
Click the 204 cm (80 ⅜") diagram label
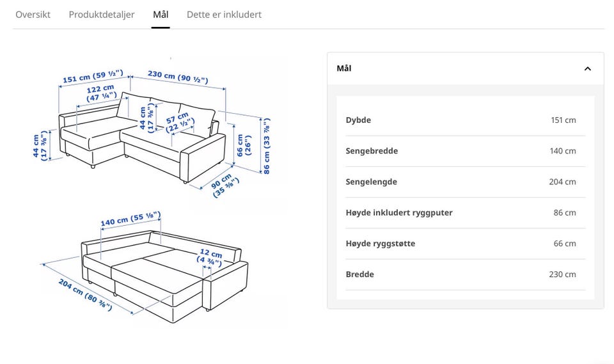pos(86,295)
